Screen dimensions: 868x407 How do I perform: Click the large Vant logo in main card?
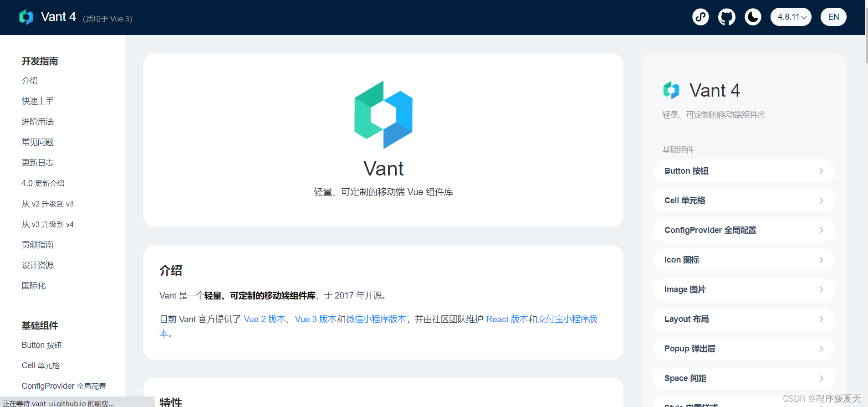[x=383, y=115]
